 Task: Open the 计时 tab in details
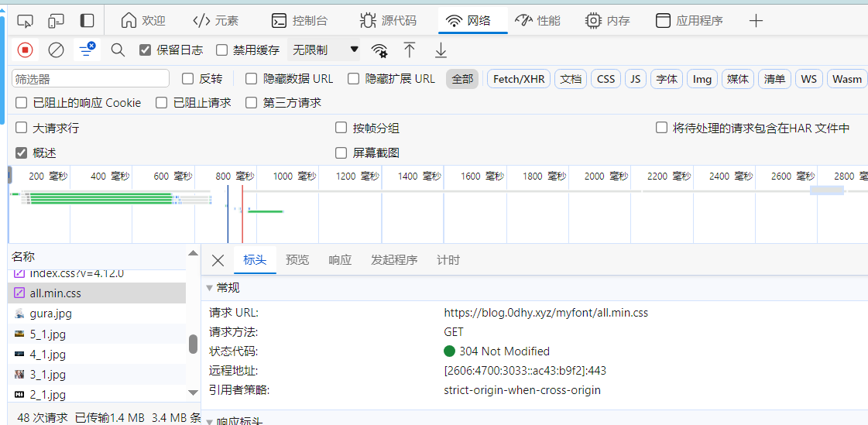448,260
